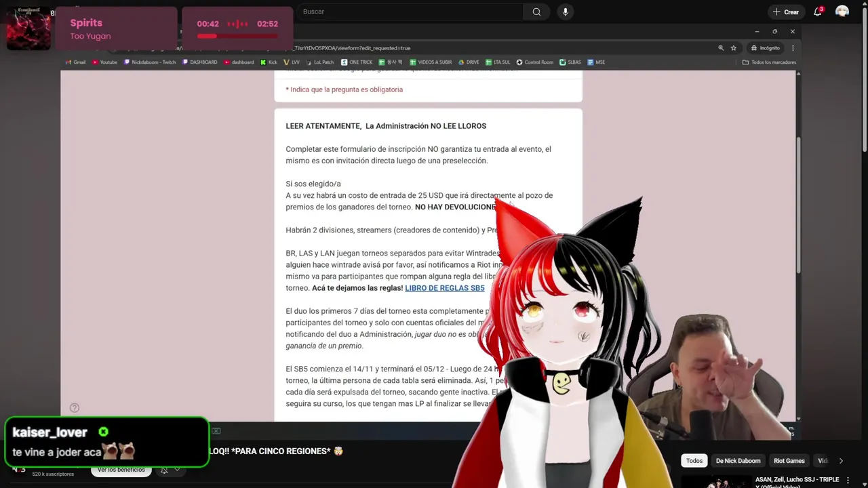Click the kaiser_lover username
Screen dimensions: 868x488
(50, 432)
